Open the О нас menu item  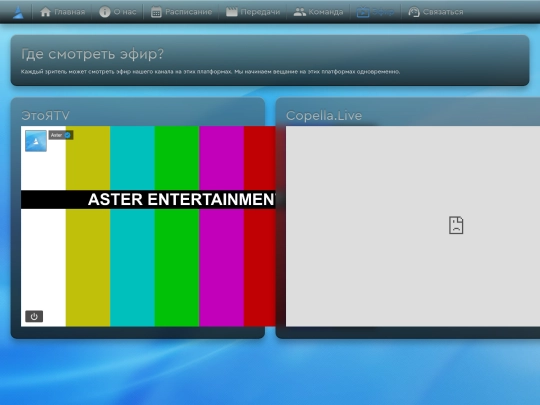[x=118, y=12]
